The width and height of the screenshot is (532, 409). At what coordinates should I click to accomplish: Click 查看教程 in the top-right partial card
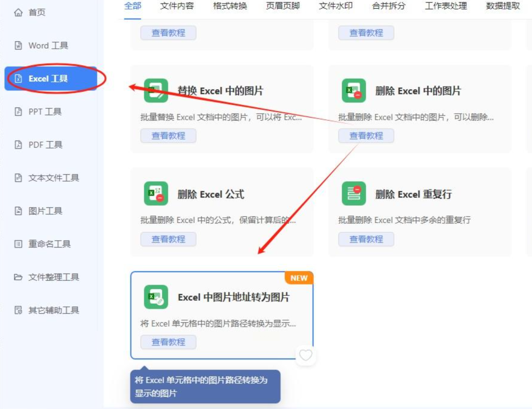pos(366,33)
